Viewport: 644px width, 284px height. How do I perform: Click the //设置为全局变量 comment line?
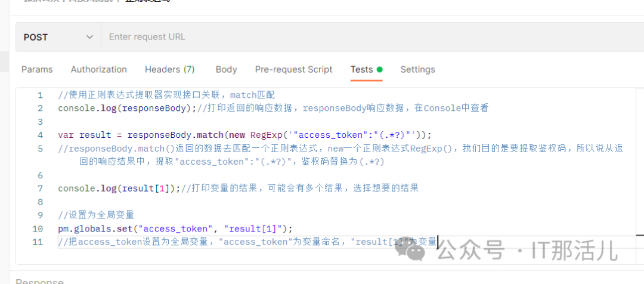(96, 215)
